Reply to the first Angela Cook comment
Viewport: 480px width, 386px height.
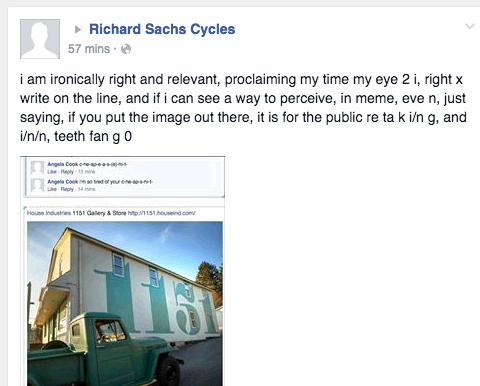coord(67,171)
